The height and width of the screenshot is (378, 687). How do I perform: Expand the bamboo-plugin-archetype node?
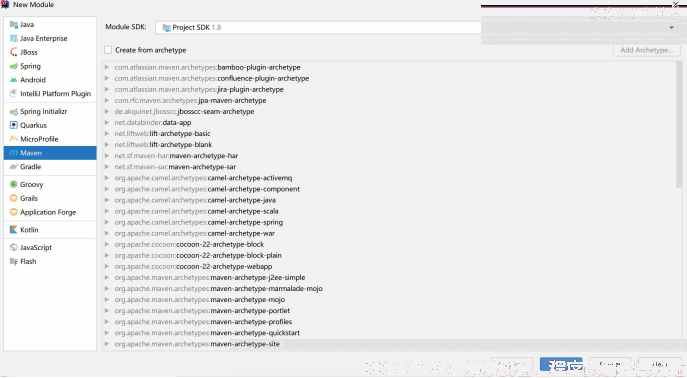(106, 67)
